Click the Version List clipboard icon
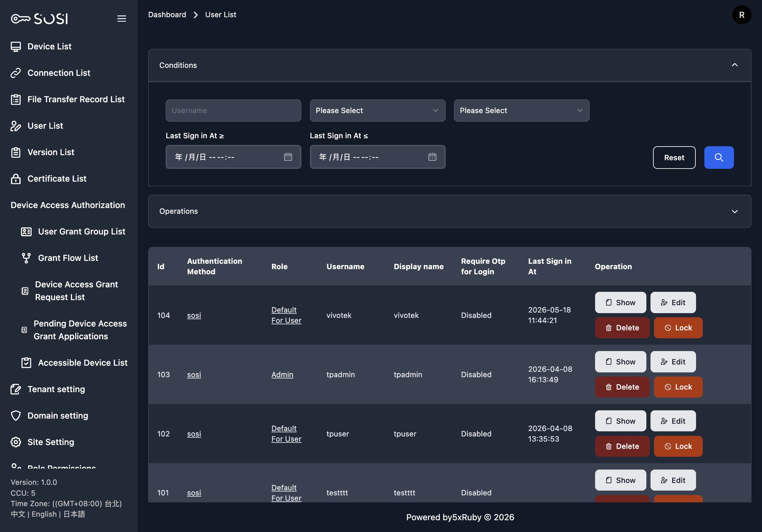 point(16,152)
